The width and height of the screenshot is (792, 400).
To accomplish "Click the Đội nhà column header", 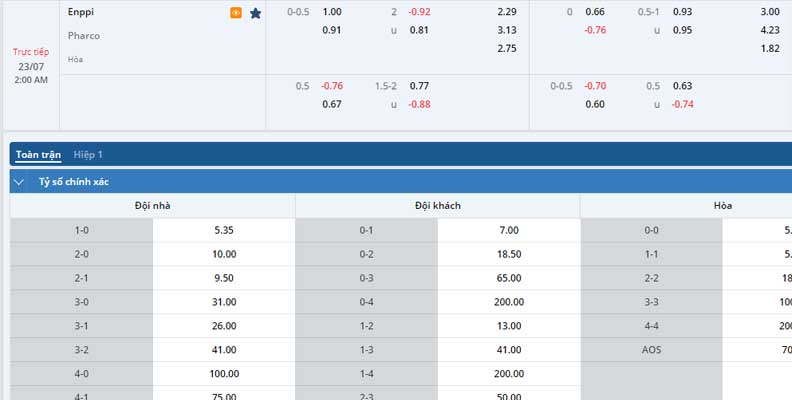I will (153, 206).
